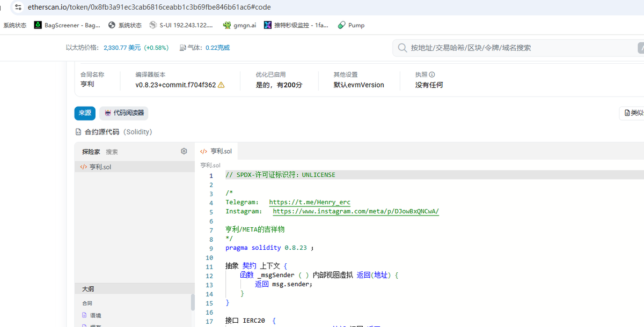Click the gas pump icon beside 气体
The image size is (644, 327).
click(x=182, y=48)
